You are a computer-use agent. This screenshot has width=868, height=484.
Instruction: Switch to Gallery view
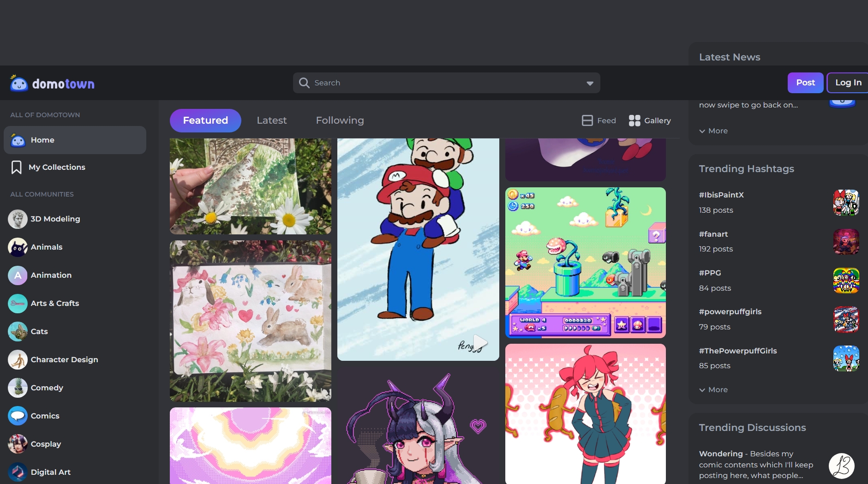click(650, 120)
